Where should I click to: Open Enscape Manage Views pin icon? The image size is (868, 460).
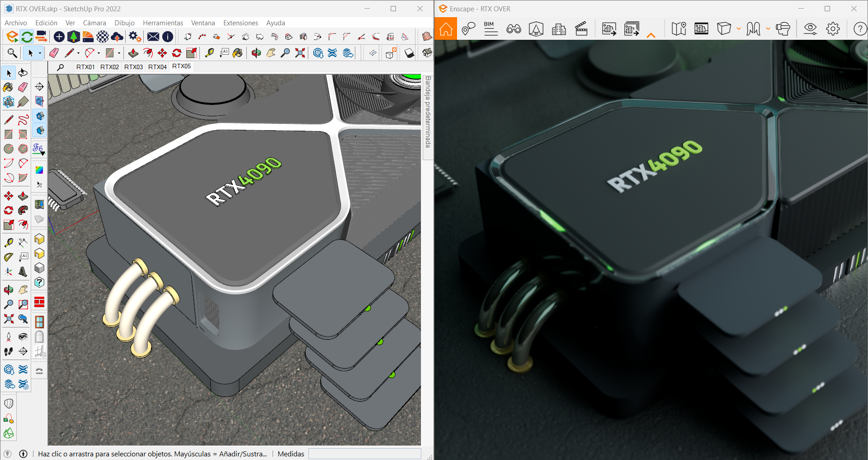tap(469, 29)
